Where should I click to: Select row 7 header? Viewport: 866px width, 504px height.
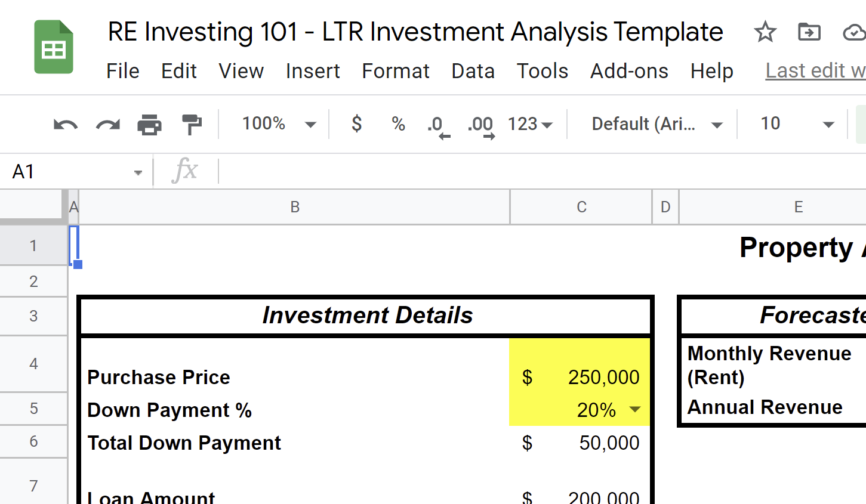33,482
